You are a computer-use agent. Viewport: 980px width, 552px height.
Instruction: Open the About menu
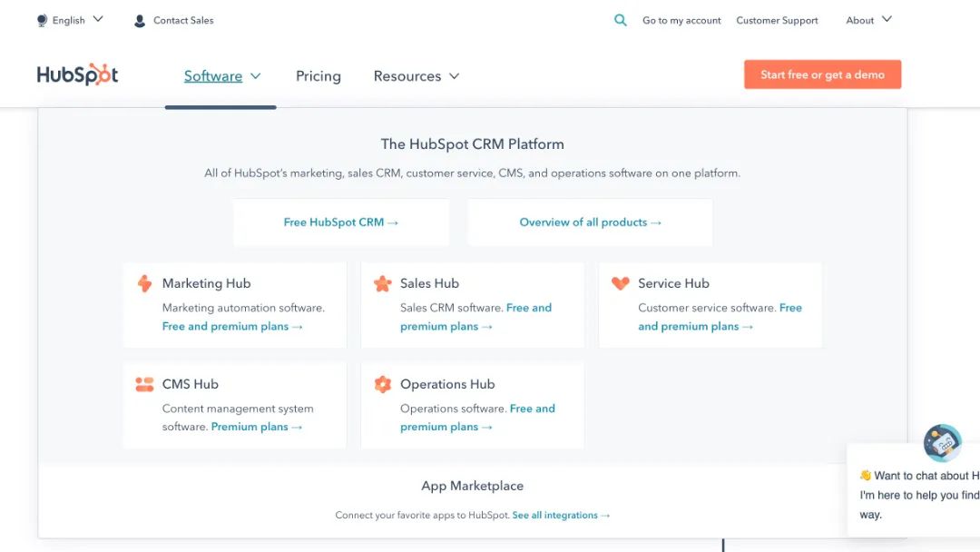pyautogui.click(x=860, y=20)
